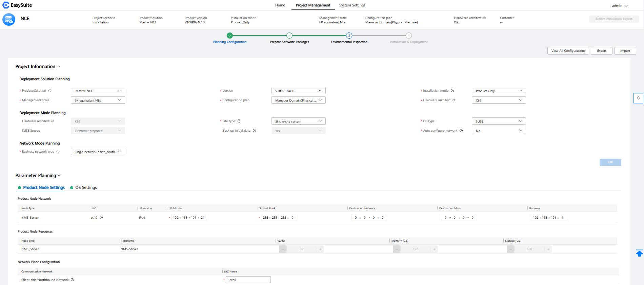Click the Export button
The height and width of the screenshot is (285, 644).
[x=602, y=51]
